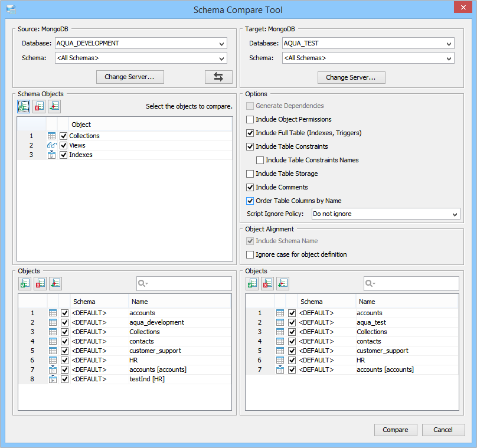The image size is (477, 448).
Task: Uncheck source testInd [HR] row checkbox
Action: [x=64, y=379]
